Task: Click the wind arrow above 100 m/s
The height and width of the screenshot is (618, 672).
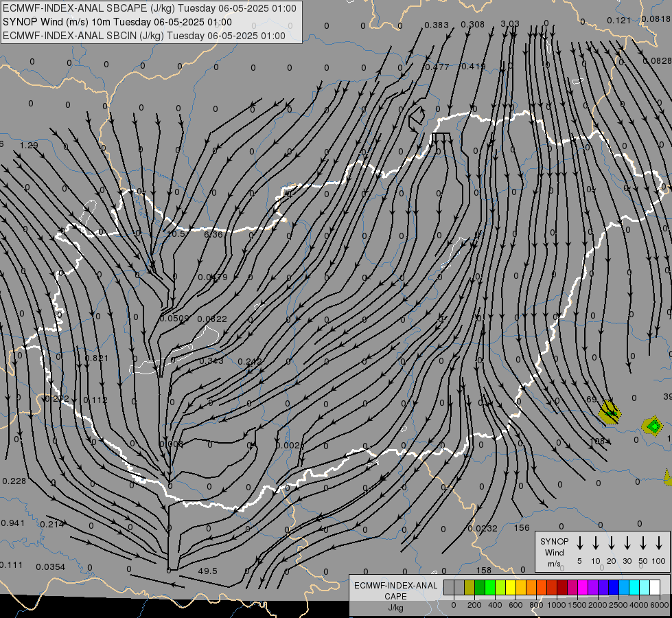Action: 659,543
